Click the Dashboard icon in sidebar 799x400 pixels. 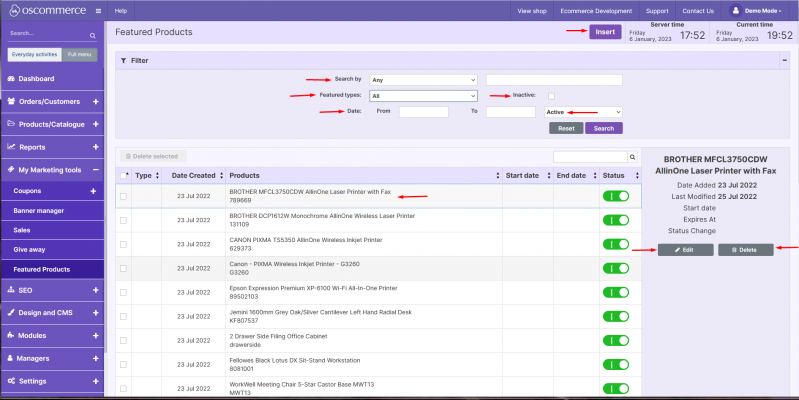click(11, 78)
